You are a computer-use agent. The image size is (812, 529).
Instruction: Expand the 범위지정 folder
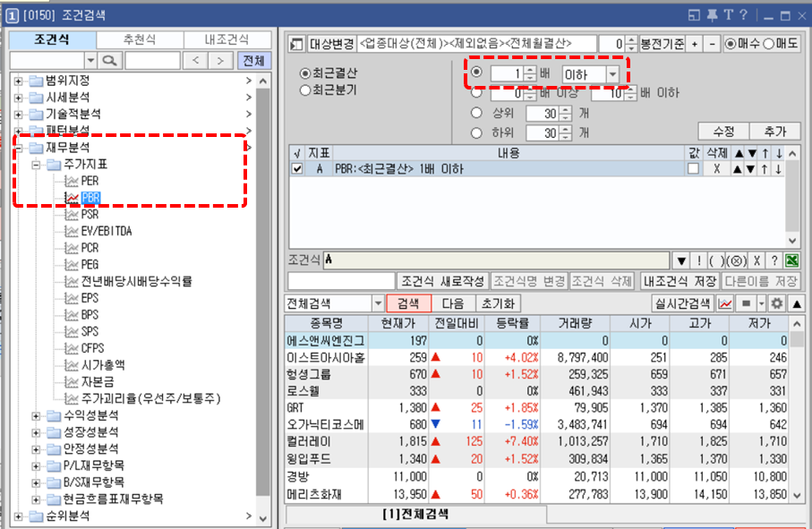18,81
